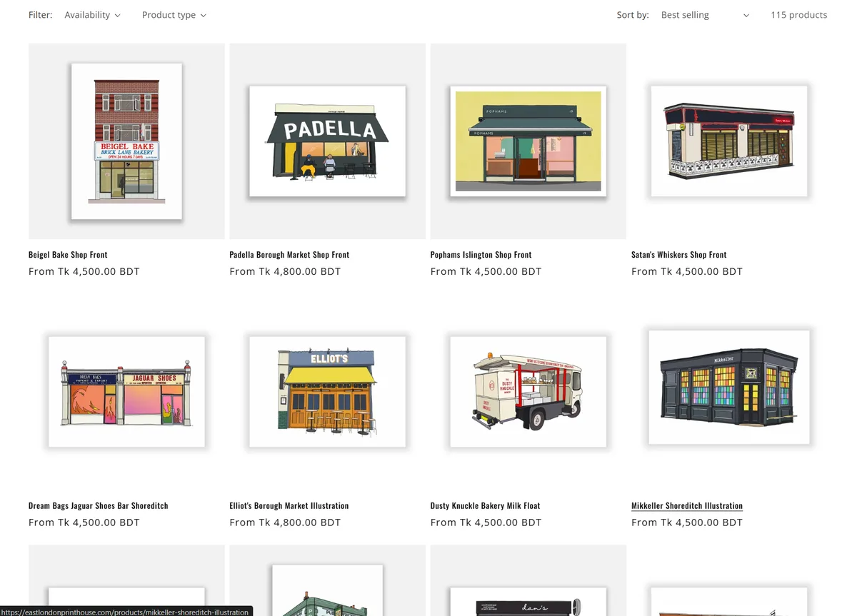This screenshot has width=857, height=616.
Task: Click the Mikkeller Shoreditch price text
Action: point(687,522)
